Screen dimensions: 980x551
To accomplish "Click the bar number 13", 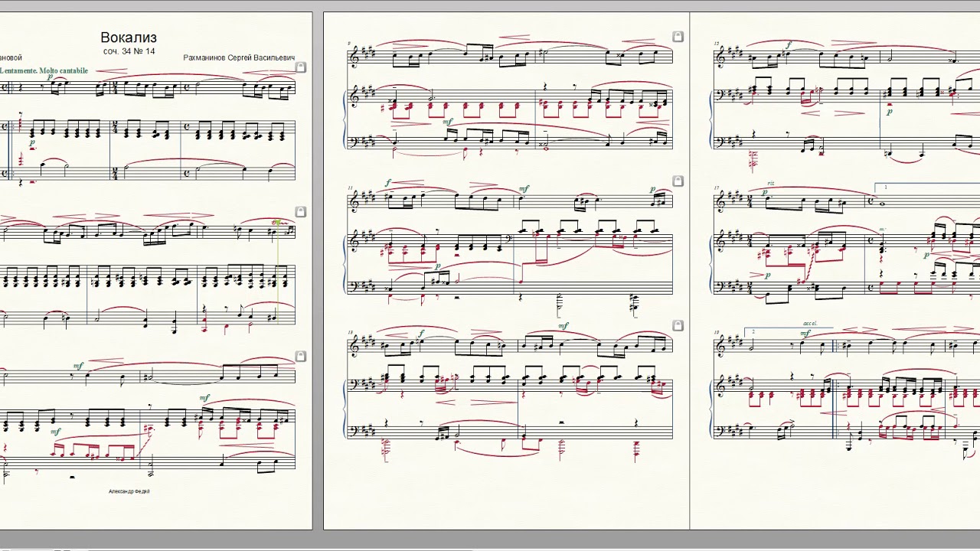I will point(350,333).
